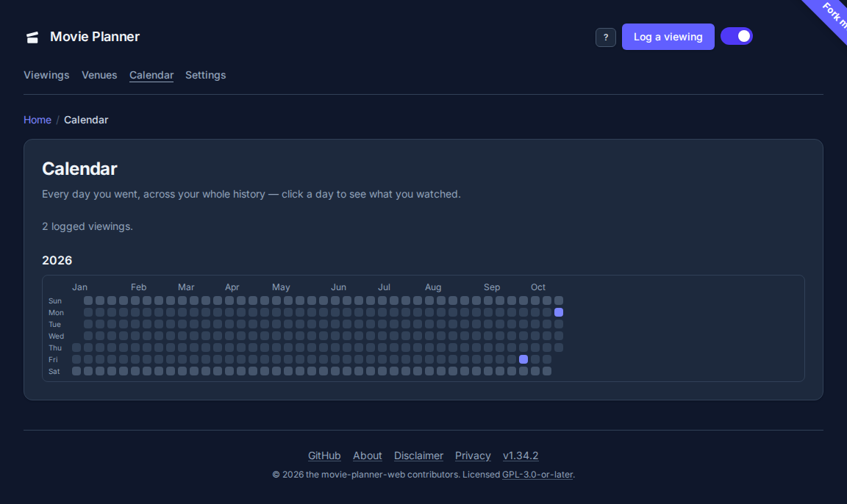Open help with the question mark button

click(x=606, y=37)
